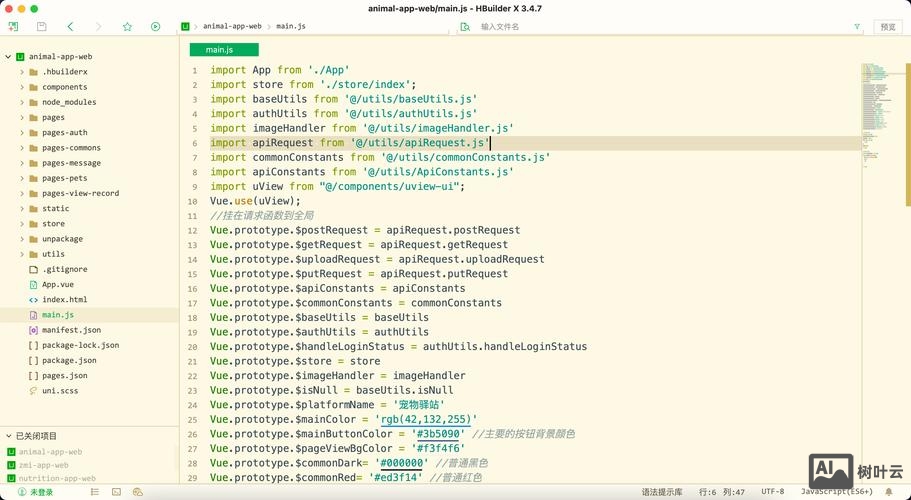Image resolution: width=911 pixels, height=500 pixels.
Task: Click the filter funnel icon
Action: click(x=857, y=27)
